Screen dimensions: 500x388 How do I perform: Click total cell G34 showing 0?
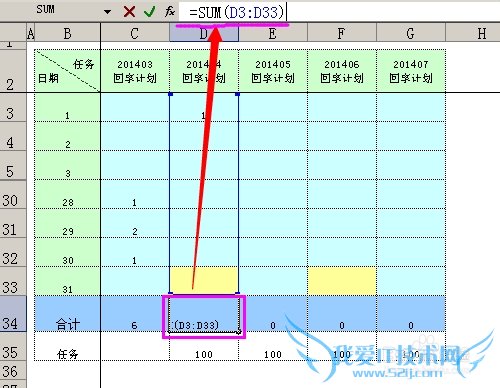411,314
